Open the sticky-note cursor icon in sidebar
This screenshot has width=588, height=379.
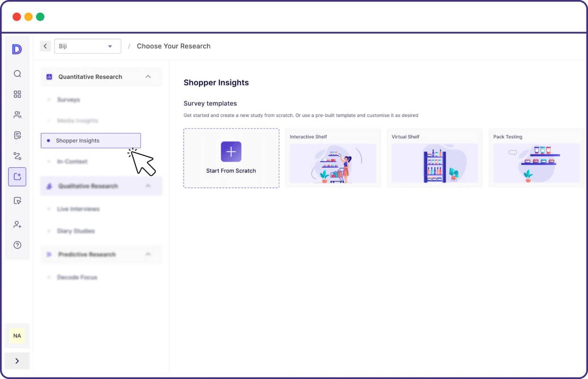(18, 201)
